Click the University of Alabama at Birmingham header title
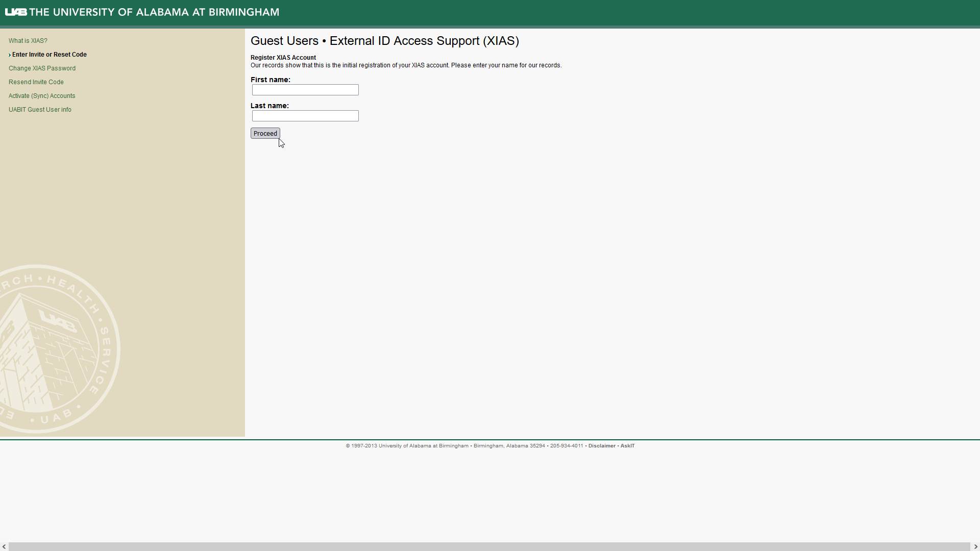The image size is (980, 551). (x=154, y=12)
